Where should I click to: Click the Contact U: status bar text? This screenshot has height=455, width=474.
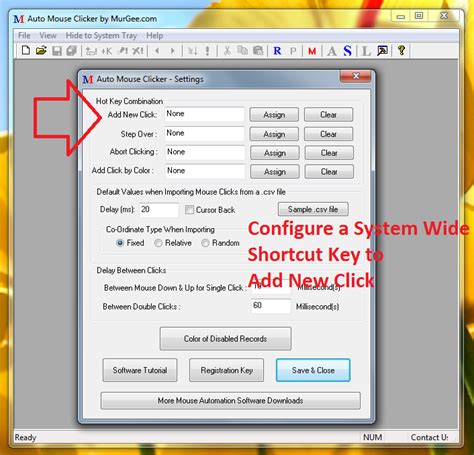(x=429, y=437)
